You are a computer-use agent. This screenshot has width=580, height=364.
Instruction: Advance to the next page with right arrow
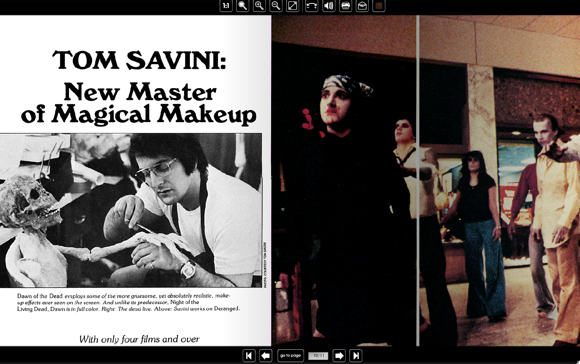point(339,355)
